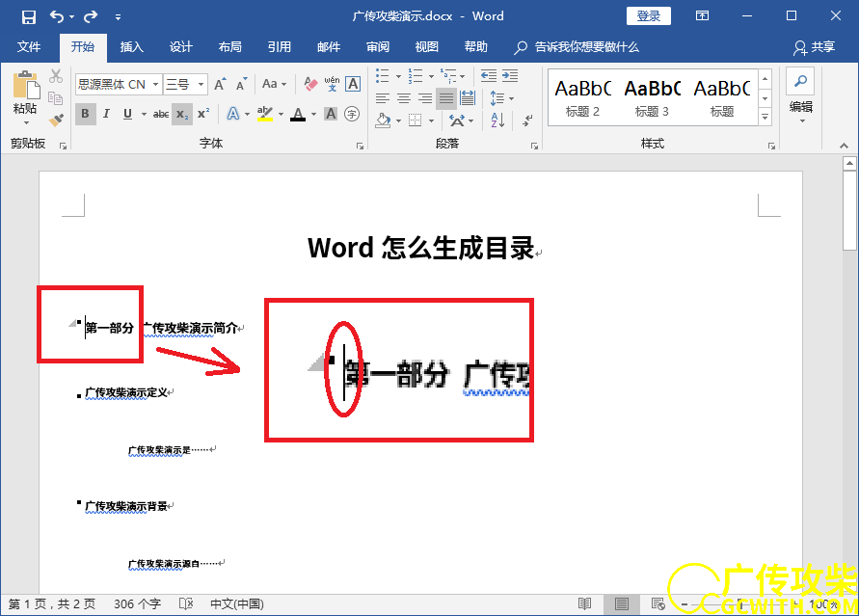Open the font color dropdown arrow
Screen dimensions: 859x616
313,115
